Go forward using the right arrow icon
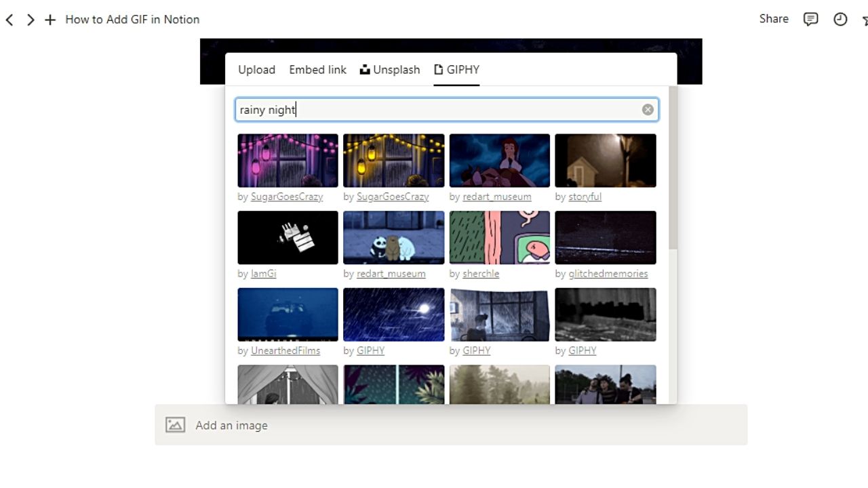 point(31,20)
